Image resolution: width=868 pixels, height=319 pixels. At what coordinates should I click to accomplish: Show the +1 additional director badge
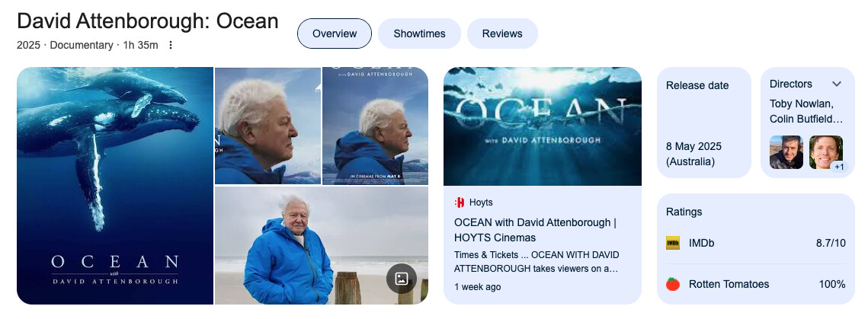[839, 167]
